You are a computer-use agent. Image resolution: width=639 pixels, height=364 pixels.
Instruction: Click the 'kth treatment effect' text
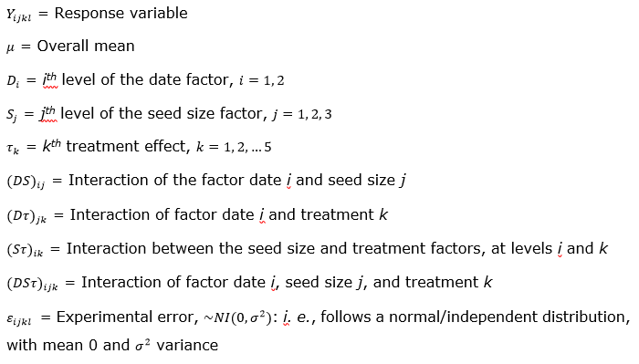point(116,146)
